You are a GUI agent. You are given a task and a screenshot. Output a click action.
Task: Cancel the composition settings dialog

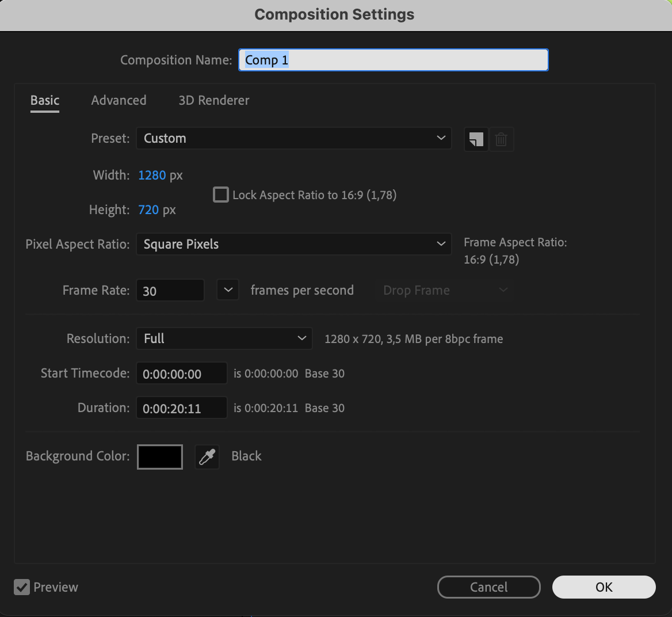coord(488,587)
